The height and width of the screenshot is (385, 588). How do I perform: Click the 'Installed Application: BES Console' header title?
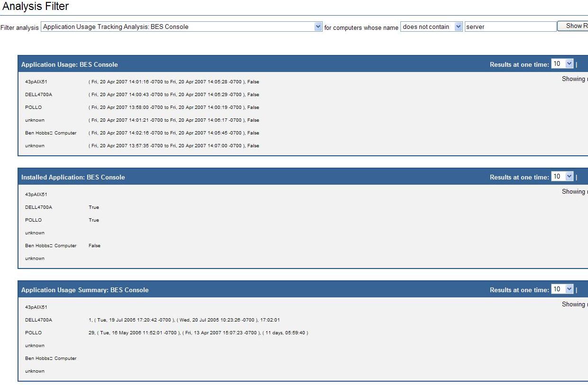73,177
